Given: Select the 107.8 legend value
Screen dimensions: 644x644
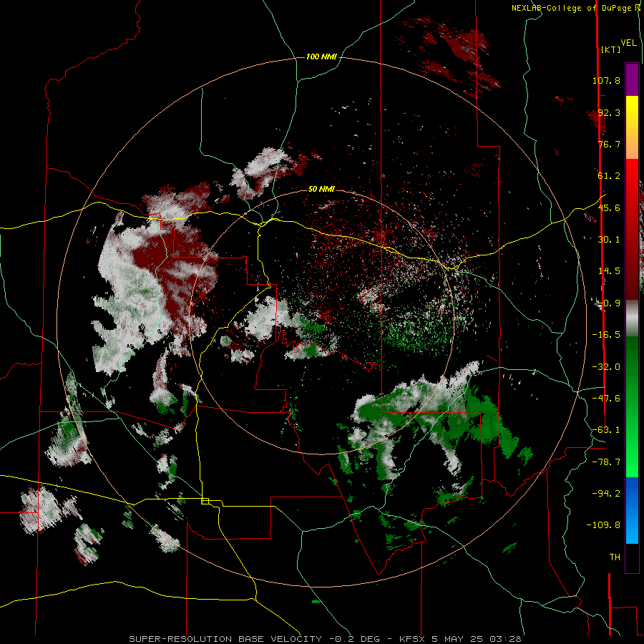Looking at the screenshot, I should pyautogui.click(x=606, y=80).
